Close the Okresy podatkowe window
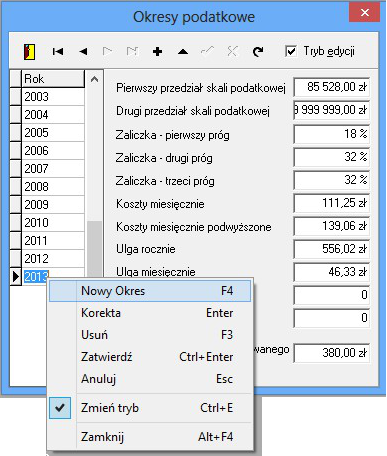This screenshot has width=387, height=456. tap(365, 13)
